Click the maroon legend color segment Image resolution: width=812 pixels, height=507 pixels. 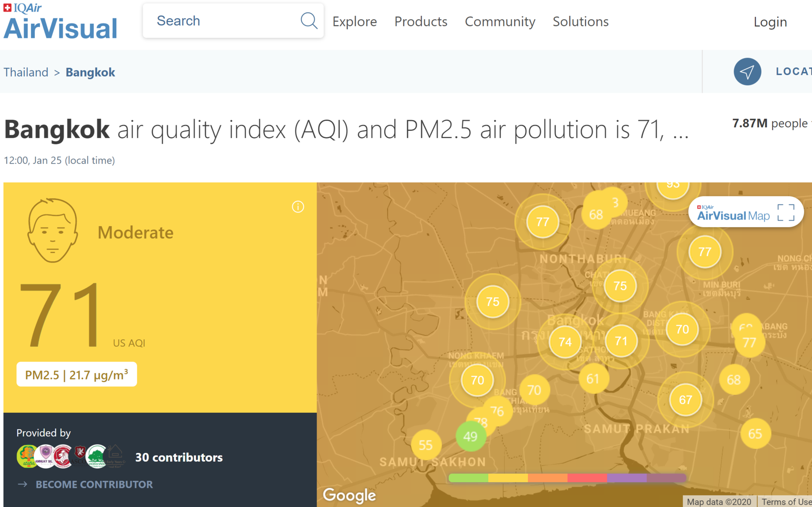(666, 478)
